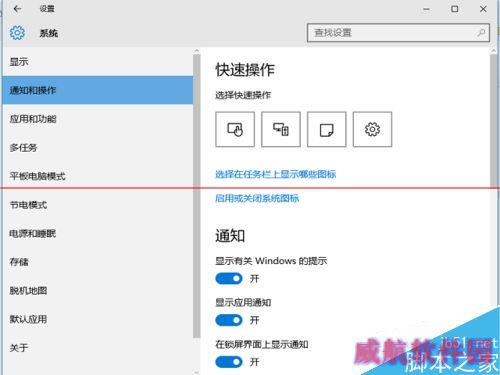Click 选择在任务栏上显示哪些图标 link
This screenshot has height=375, width=500.
tap(275, 174)
